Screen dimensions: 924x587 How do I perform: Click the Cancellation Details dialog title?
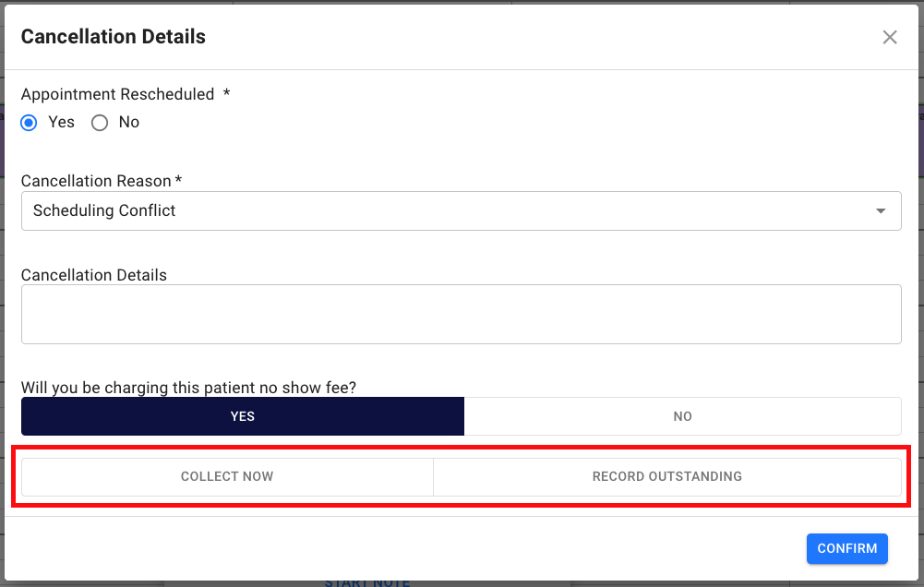tap(114, 37)
